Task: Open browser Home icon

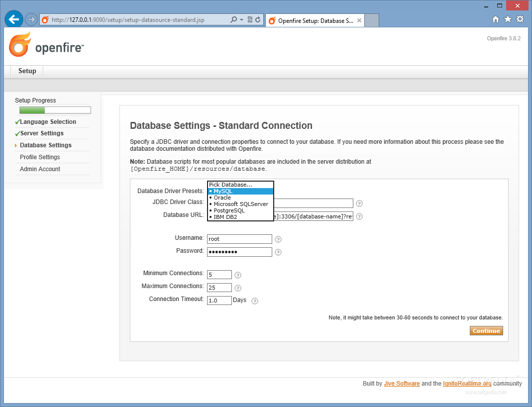Action: (x=496, y=19)
